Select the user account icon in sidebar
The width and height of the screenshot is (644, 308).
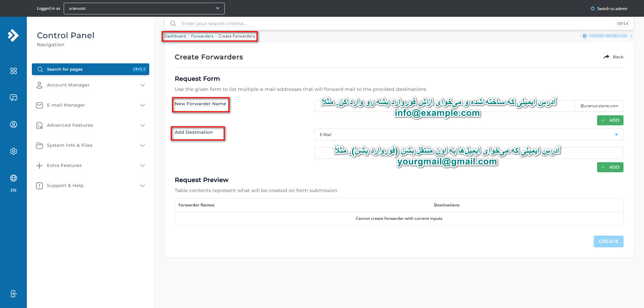[13, 124]
